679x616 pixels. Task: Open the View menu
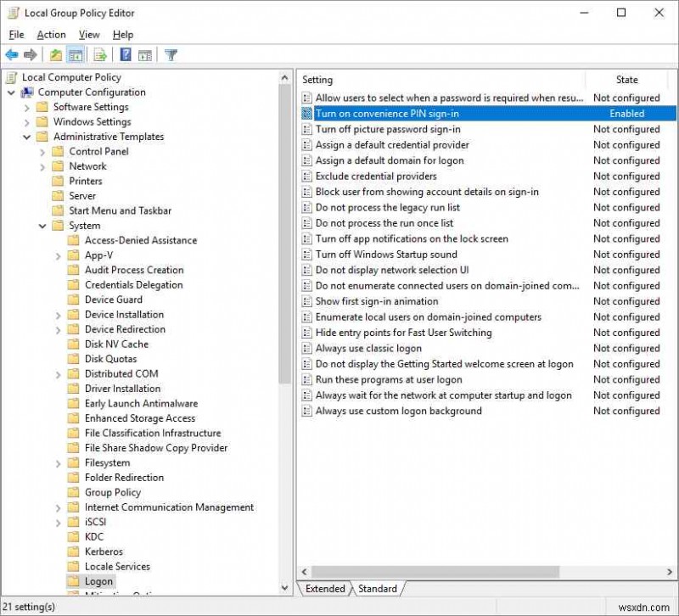click(88, 34)
